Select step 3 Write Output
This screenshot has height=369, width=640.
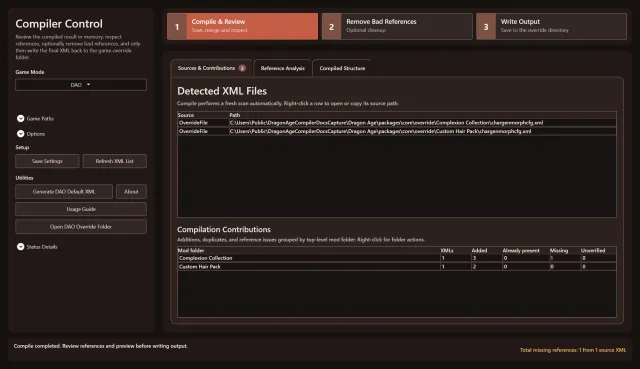coord(551,27)
